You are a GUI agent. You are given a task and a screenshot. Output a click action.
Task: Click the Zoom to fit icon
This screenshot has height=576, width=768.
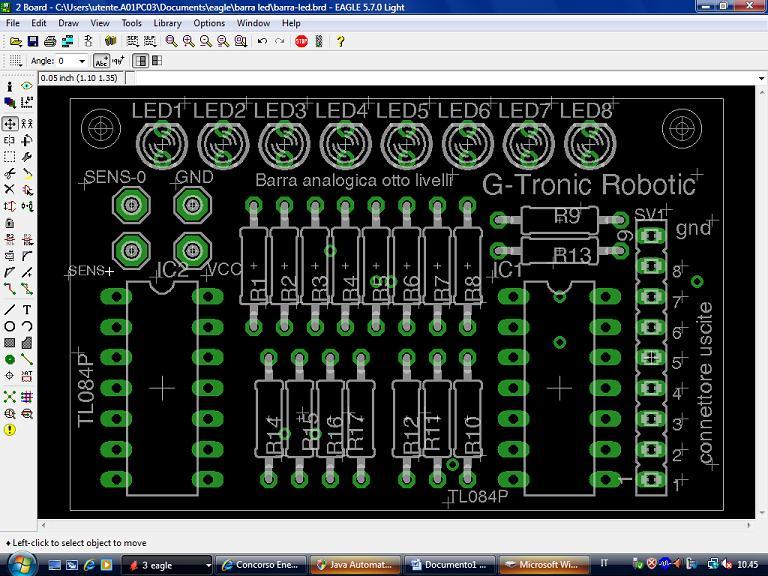171,41
